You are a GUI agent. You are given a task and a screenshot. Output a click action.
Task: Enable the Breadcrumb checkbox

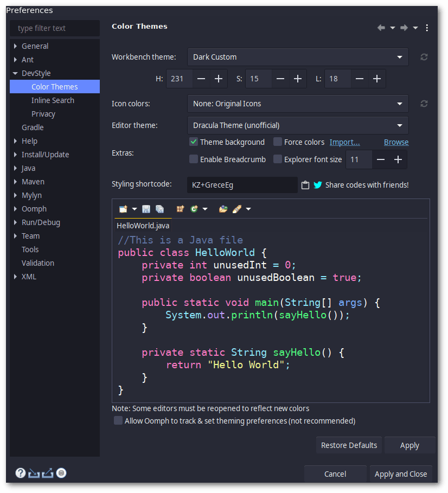pos(194,159)
